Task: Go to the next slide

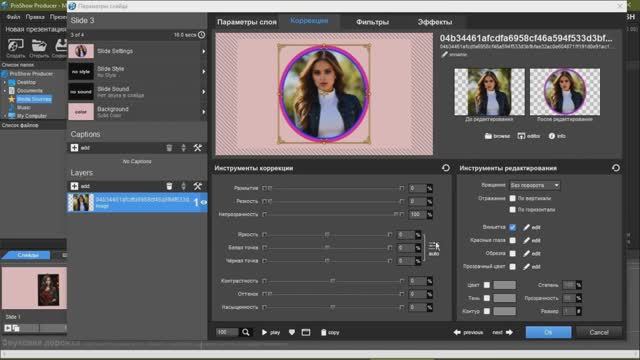Action: (502, 332)
